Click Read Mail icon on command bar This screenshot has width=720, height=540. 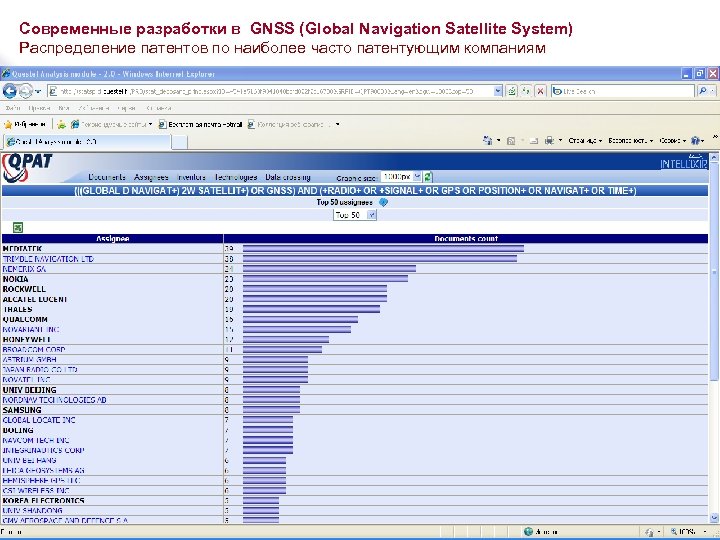click(x=534, y=141)
